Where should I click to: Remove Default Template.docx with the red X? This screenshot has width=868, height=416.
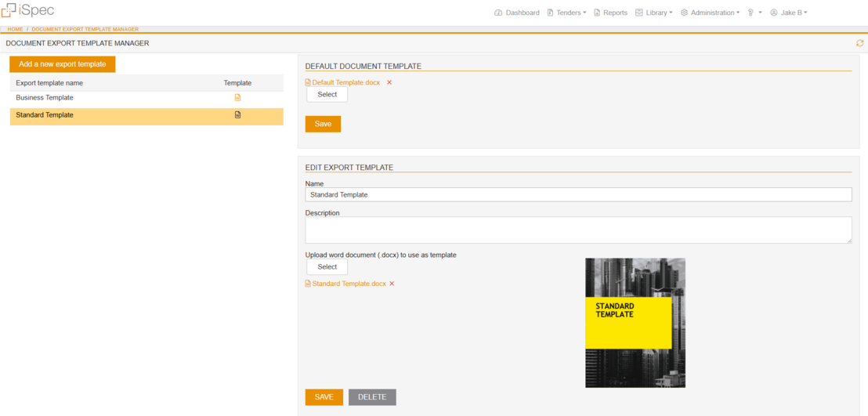[x=389, y=82]
